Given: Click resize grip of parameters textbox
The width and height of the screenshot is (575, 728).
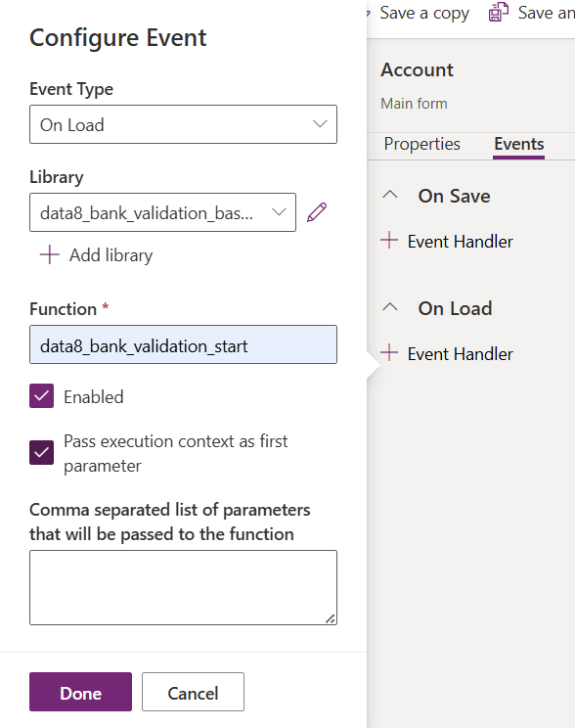Looking at the screenshot, I should 330,618.
